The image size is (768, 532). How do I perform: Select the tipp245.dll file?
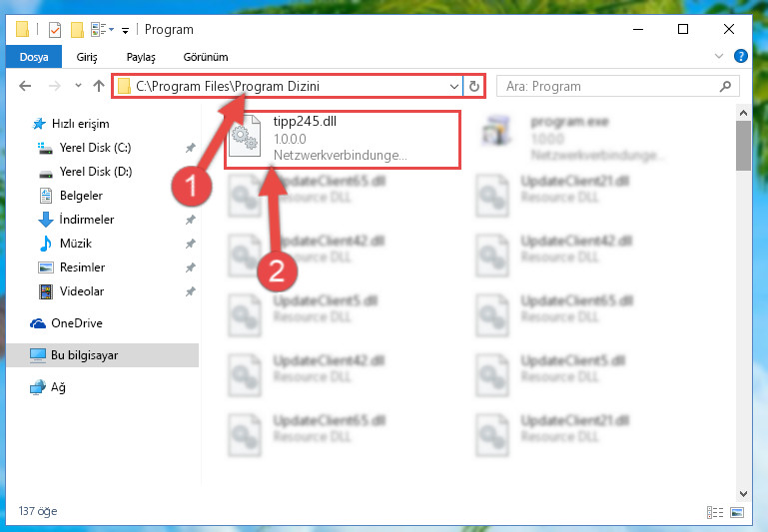(x=342, y=139)
